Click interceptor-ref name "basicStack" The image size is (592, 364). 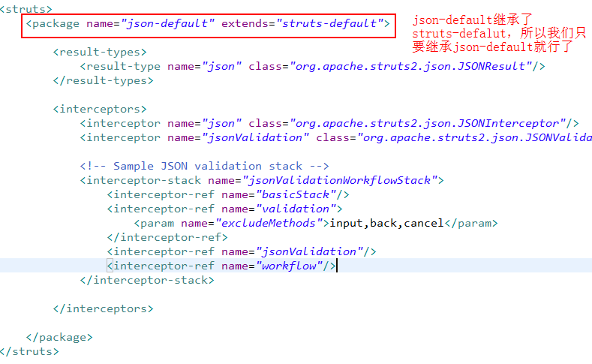[296, 195]
